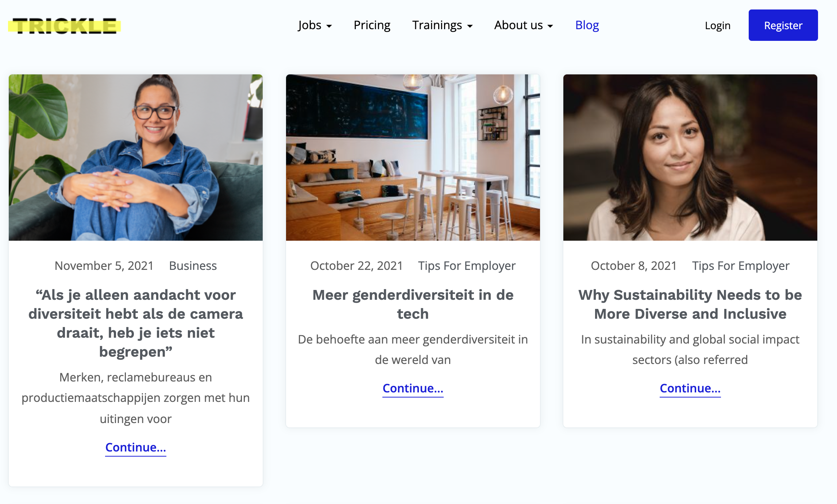
Task: Expand the About us dropdown
Action: [524, 25]
